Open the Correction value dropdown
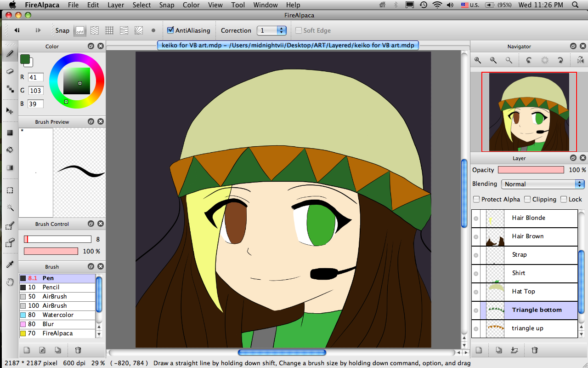The image size is (588, 368). point(271,30)
